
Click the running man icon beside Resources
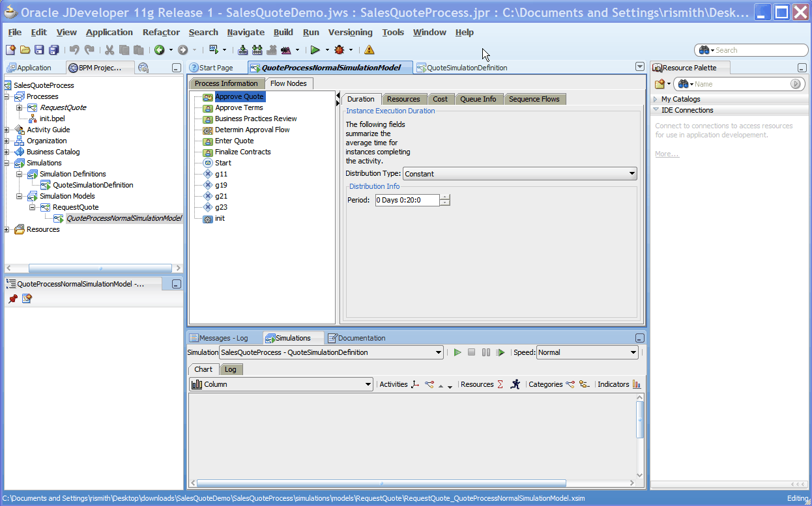515,384
